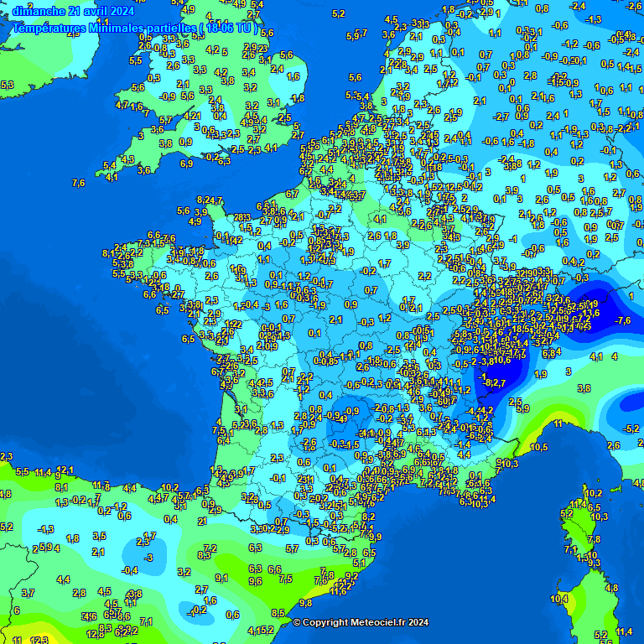The height and width of the screenshot is (644, 644).
Task: Click the 8,5 temperature value
Action: pos(278,613)
